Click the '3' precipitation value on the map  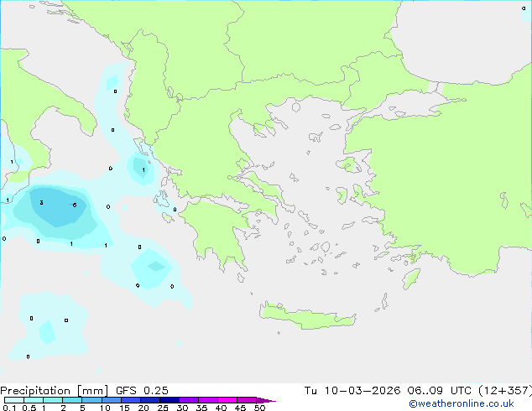pos(41,202)
